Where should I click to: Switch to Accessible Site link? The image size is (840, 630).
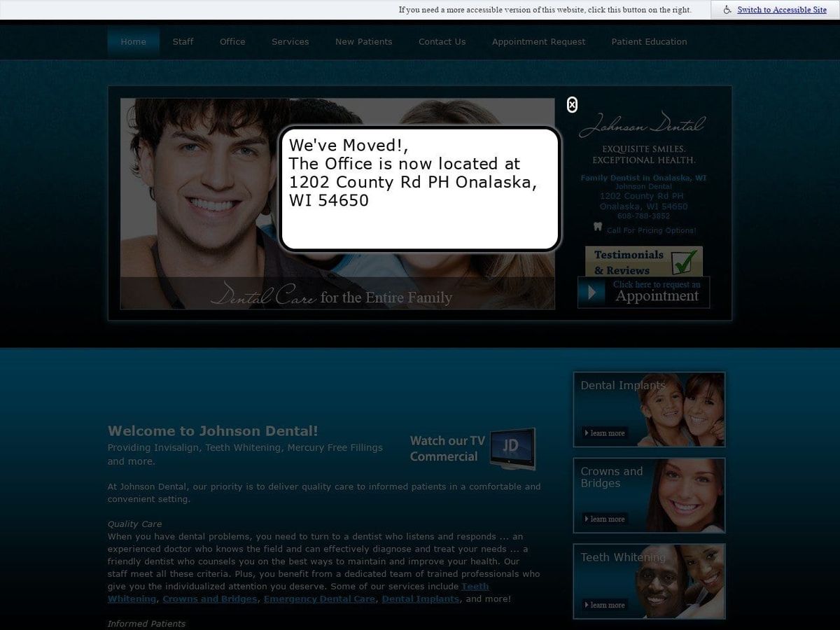782,10
